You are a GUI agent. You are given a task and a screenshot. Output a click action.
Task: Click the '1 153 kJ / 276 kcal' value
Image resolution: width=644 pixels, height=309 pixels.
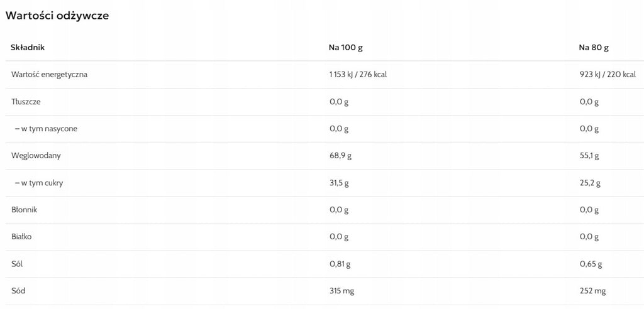[x=358, y=75]
